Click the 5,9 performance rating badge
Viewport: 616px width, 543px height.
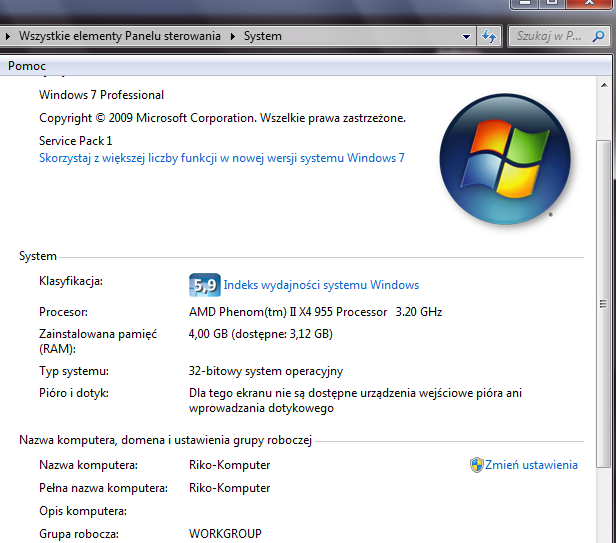(x=205, y=285)
